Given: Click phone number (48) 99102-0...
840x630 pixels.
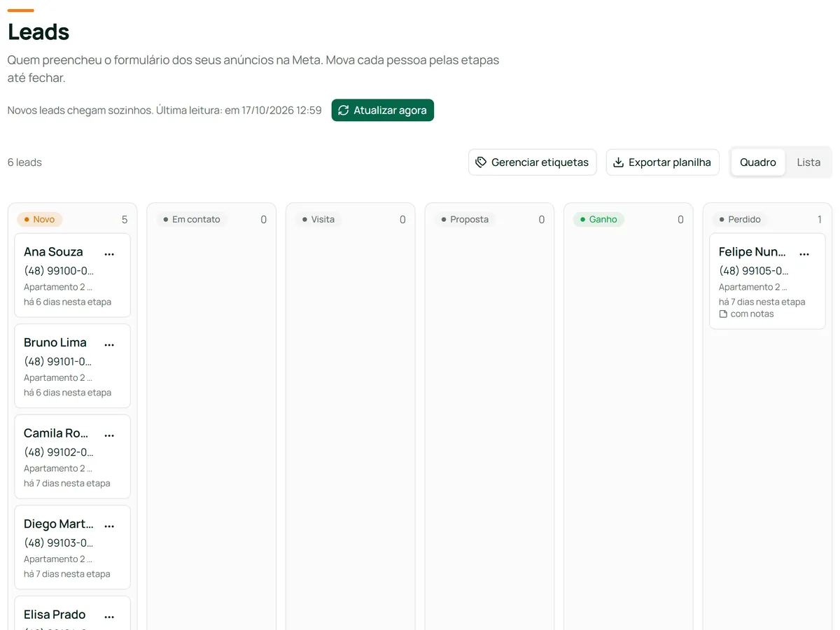Looking at the screenshot, I should pos(59,452).
